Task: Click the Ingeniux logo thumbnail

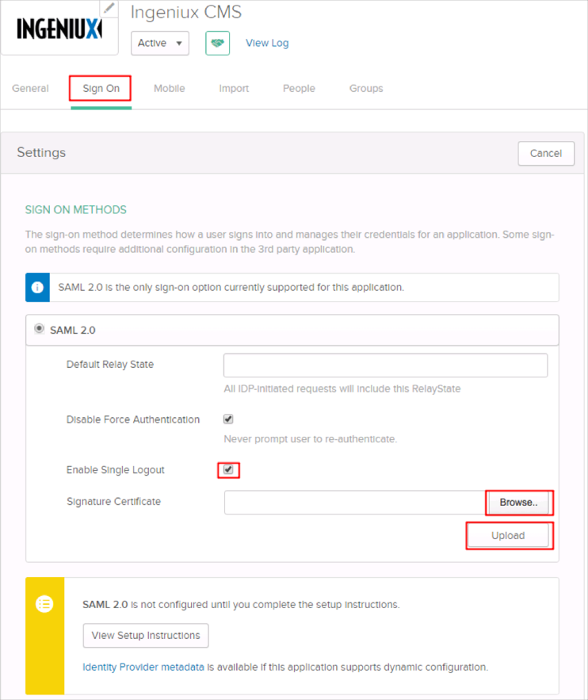Action: pyautogui.click(x=58, y=30)
